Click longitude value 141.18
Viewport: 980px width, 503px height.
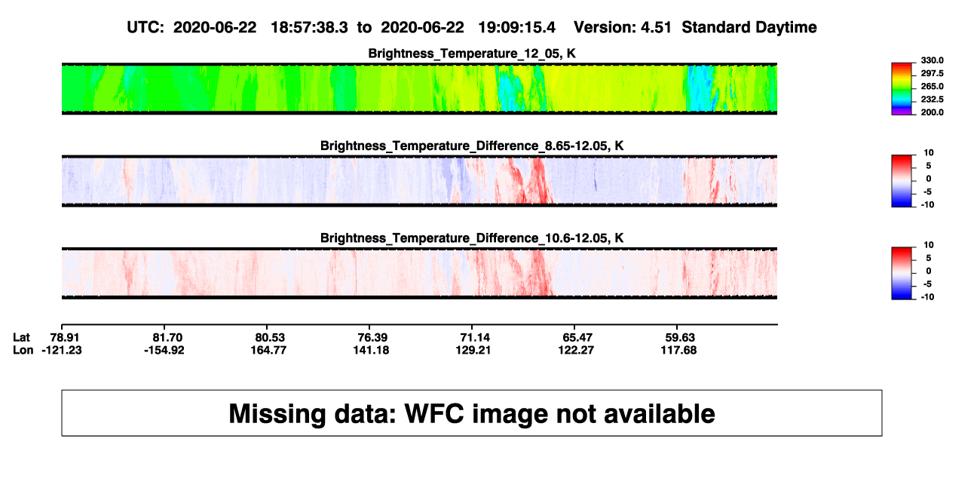371,351
